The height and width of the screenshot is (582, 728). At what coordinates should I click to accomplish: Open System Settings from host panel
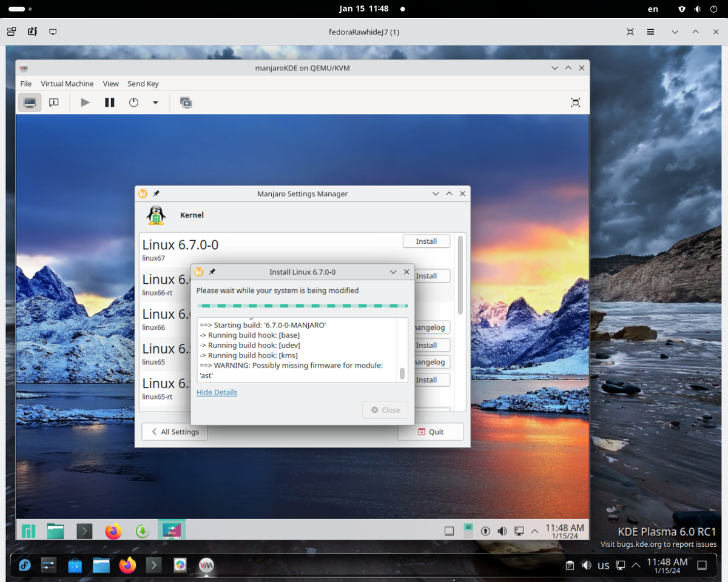[49, 566]
